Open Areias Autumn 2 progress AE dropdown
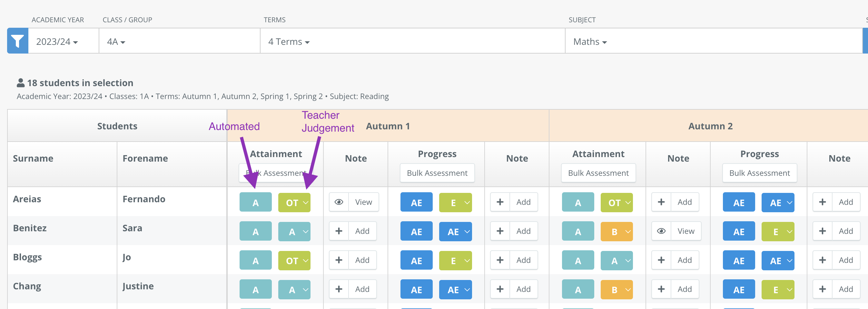 [x=778, y=202]
